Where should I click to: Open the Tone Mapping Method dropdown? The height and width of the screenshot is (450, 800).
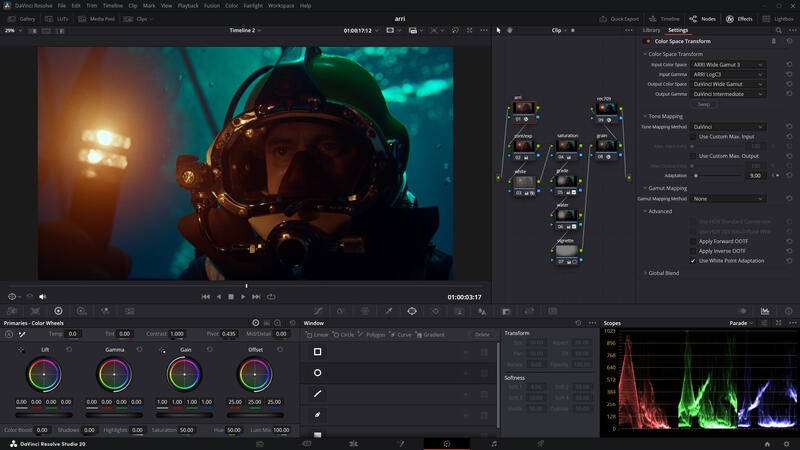click(x=728, y=127)
